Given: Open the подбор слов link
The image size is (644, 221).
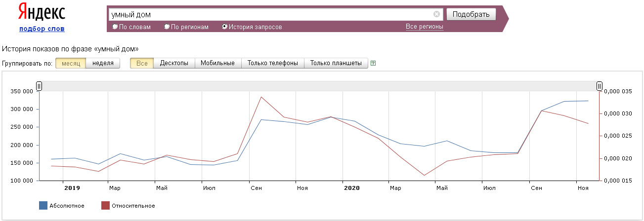Looking at the screenshot, I should [42, 29].
